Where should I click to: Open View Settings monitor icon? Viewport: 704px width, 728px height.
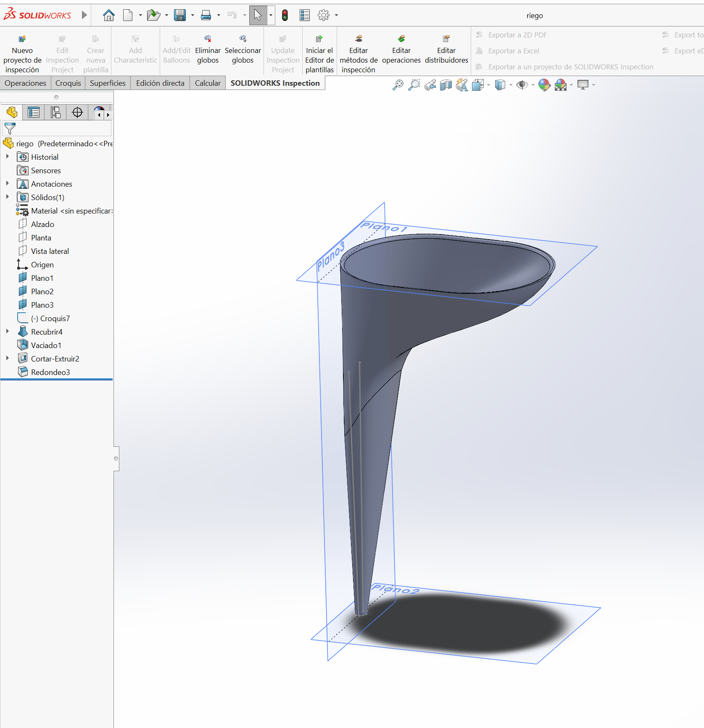pos(583,85)
